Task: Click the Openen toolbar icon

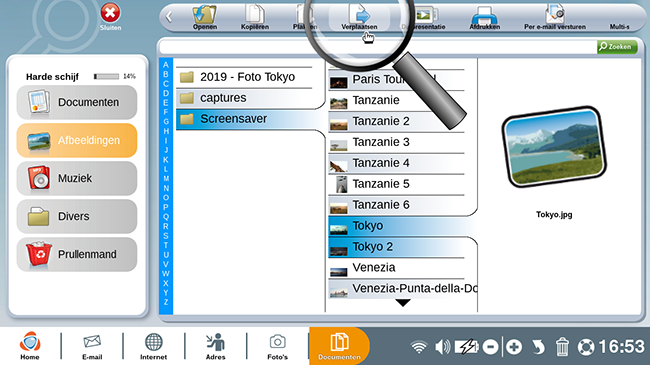Action: pyautogui.click(x=204, y=15)
